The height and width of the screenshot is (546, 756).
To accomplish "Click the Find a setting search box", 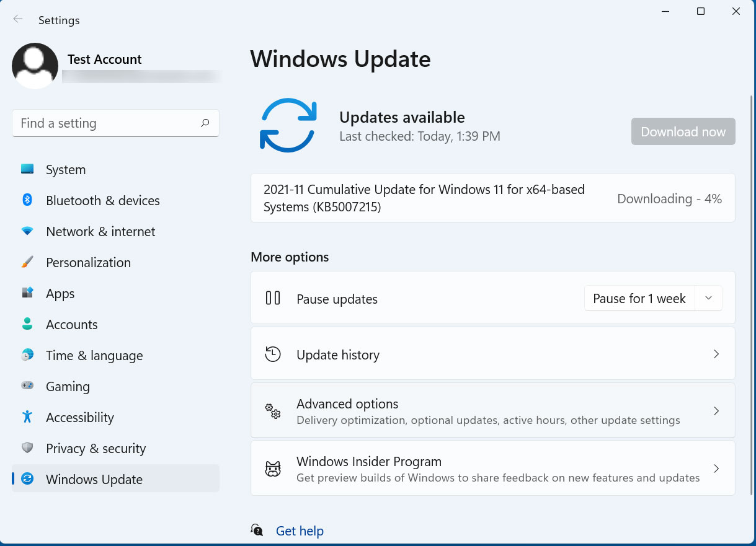I will pyautogui.click(x=115, y=123).
